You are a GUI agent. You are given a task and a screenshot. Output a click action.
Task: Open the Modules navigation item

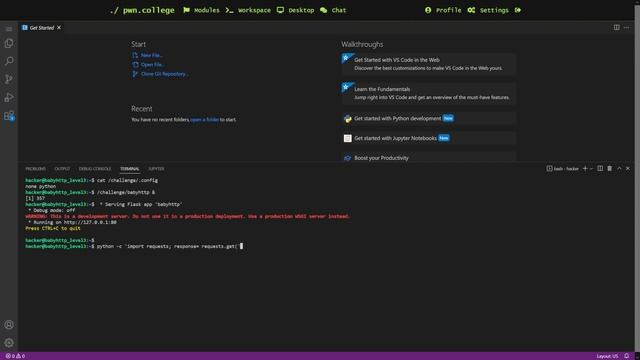[x=201, y=10]
